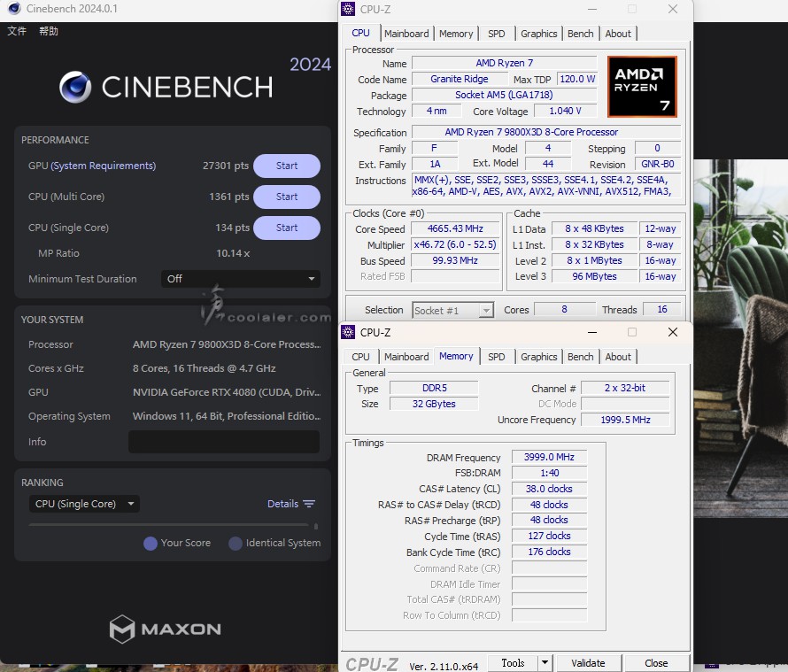
Task: Click the Core Speed 4665.43 MHz value
Action: click(x=455, y=228)
